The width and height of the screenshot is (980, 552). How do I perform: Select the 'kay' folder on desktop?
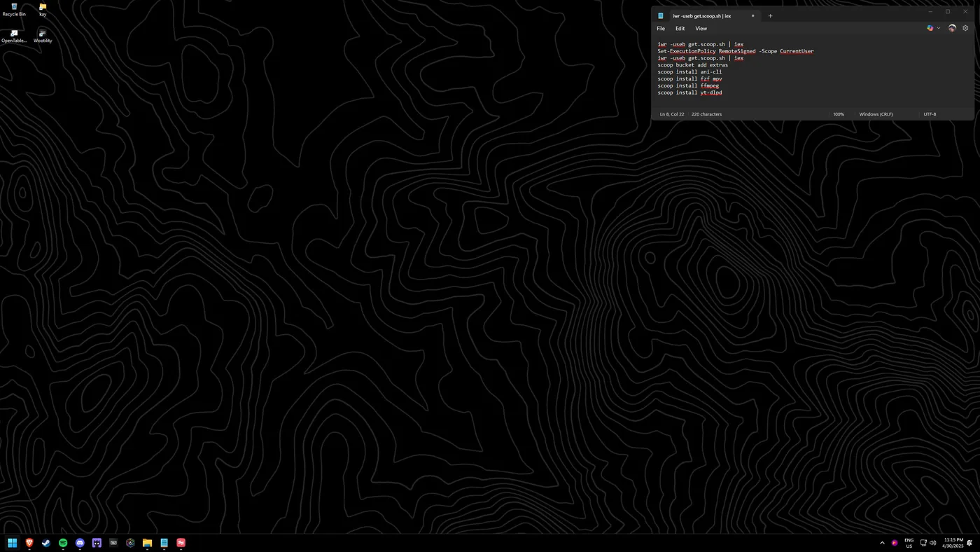point(43,10)
